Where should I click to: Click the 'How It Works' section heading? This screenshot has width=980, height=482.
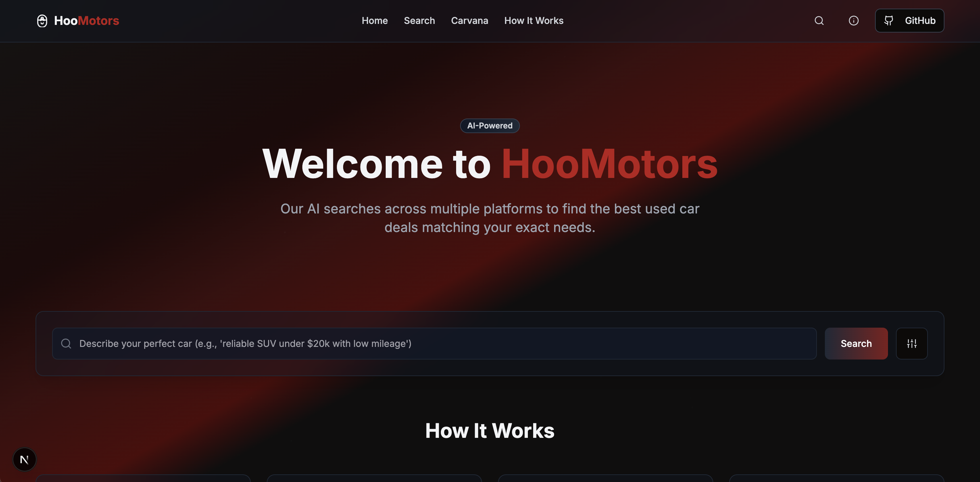pyautogui.click(x=490, y=431)
